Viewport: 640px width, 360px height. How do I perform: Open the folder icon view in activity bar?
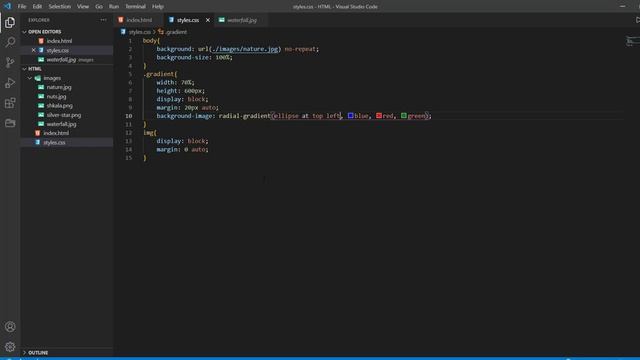tap(10, 122)
